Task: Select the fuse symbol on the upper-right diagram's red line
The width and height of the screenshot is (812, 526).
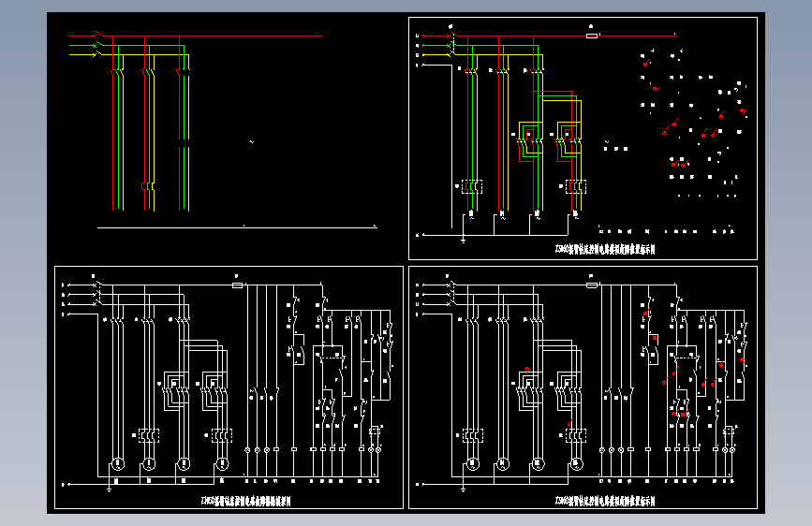Action: point(592,36)
